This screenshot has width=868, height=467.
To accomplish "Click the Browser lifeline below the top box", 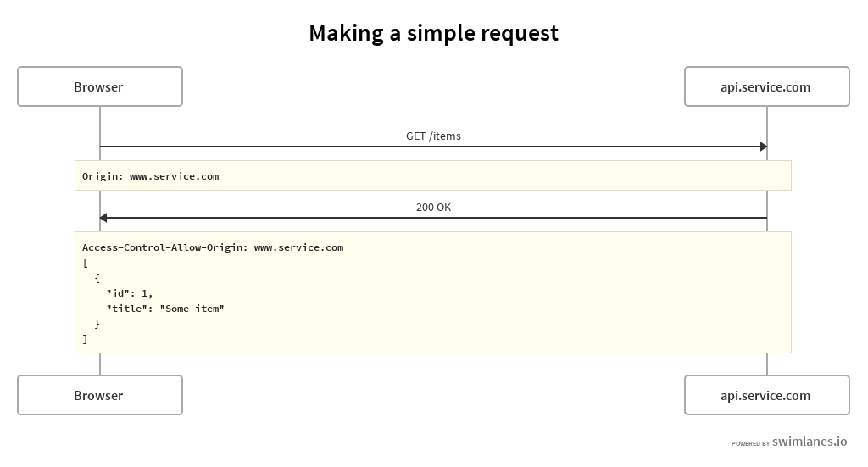I will click(x=100, y=125).
